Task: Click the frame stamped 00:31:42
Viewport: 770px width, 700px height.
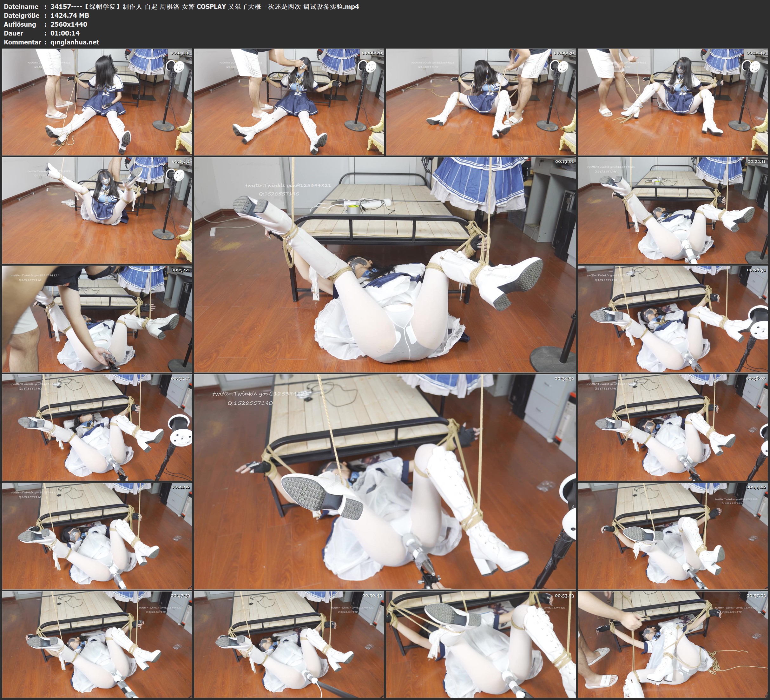Action: 97,427
